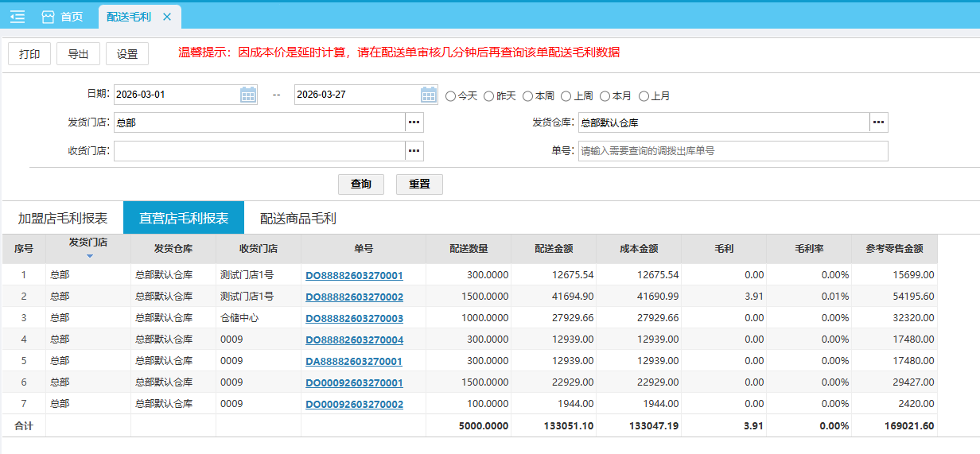The width and height of the screenshot is (980, 454).
Task: Click the 导出 export button
Action: (x=78, y=54)
